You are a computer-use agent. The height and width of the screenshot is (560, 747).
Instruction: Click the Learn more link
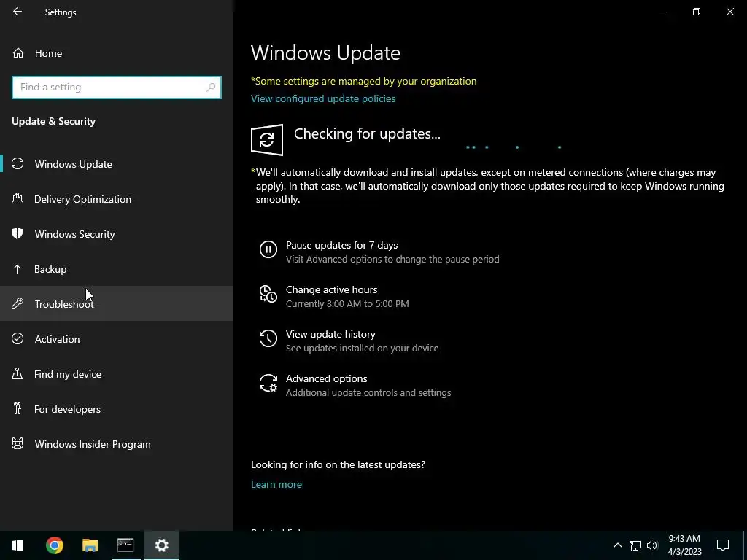pyautogui.click(x=276, y=484)
